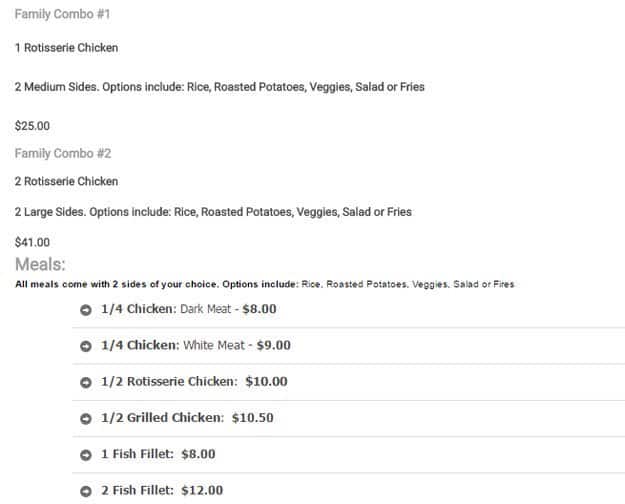Click the arrow icon beside 1 Fish Fillet
Image resolution: width=625 pixels, height=504 pixels.
(x=86, y=455)
